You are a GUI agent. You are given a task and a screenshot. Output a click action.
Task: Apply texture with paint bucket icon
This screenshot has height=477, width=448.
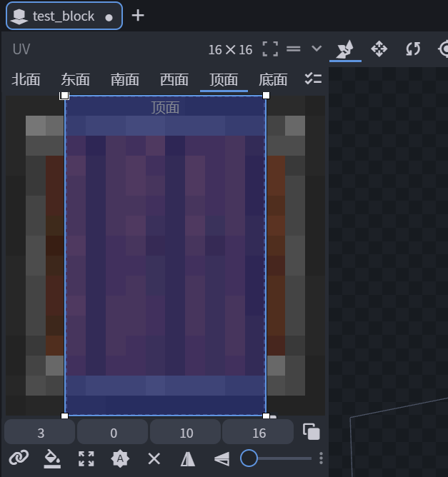coord(52,458)
